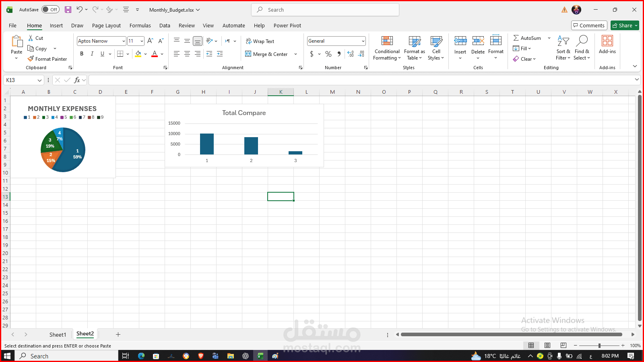Viewport: 644px width, 362px height.
Task: Toggle AutoSave off switch to on
Action: point(50,9)
